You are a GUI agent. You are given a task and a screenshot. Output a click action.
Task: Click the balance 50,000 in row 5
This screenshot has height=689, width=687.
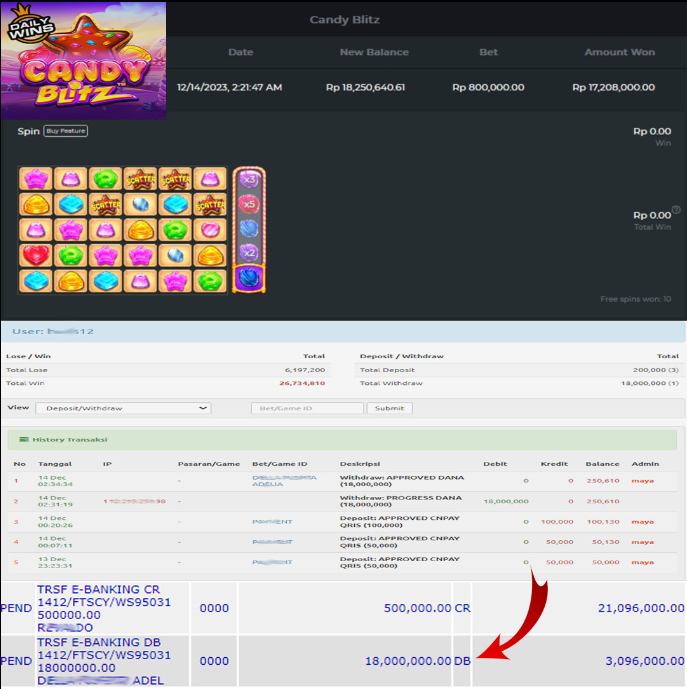click(x=605, y=562)
